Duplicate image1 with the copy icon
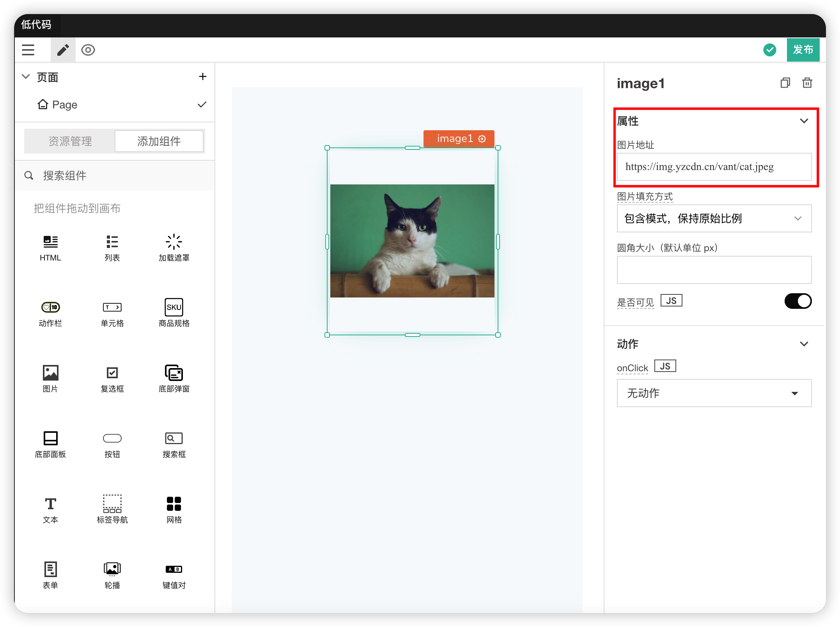Screen dimensions: 840x627 click(785, 83)
